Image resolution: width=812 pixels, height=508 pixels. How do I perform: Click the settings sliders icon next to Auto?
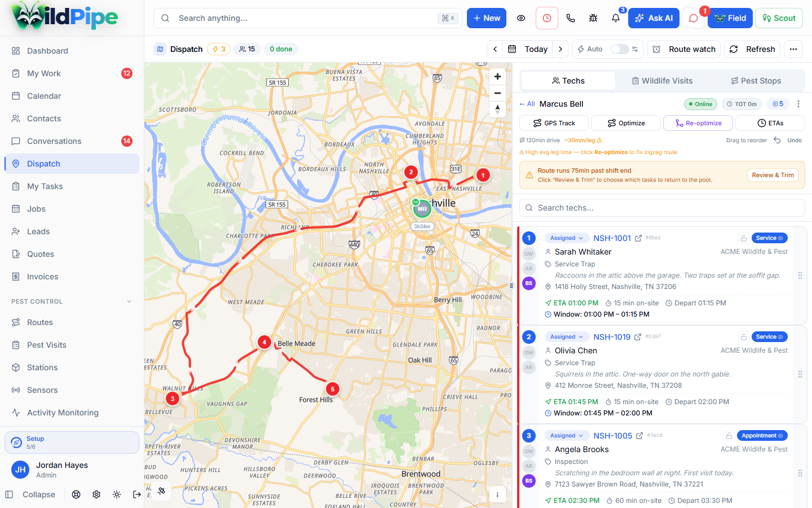(636, 49)
